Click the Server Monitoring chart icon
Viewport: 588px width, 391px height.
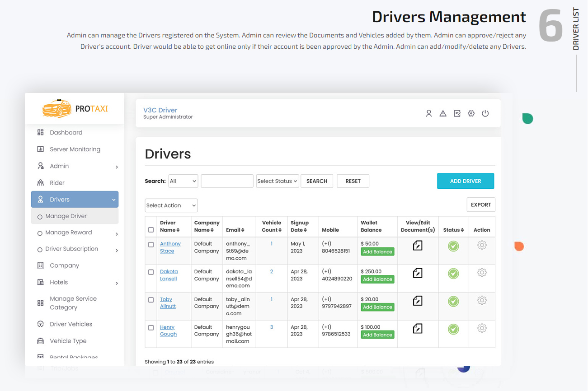coord(40,149)
